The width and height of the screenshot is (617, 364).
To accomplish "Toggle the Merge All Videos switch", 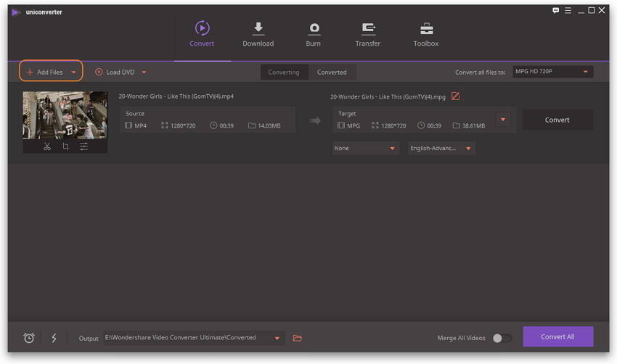I will (x=502, y=338).
